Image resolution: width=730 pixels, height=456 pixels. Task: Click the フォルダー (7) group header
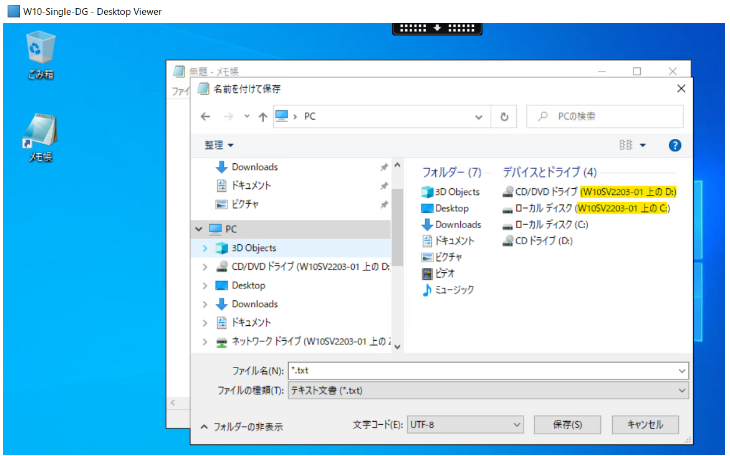tap(452, 172)
